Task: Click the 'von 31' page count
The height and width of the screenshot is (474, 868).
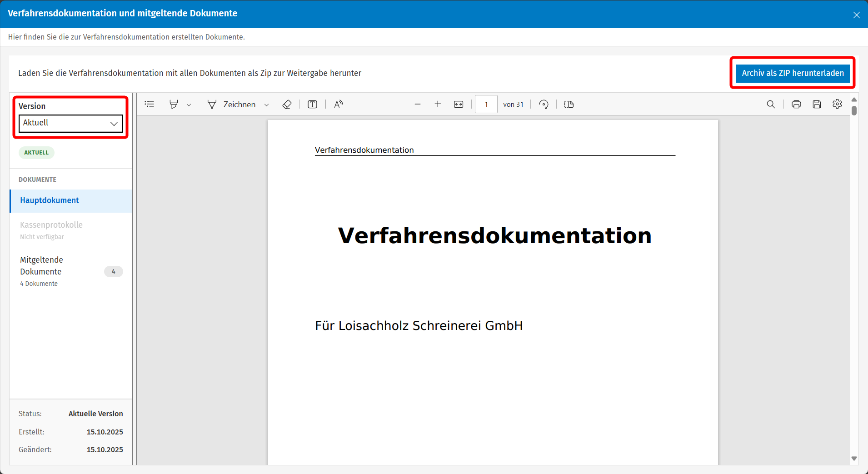Action: (x=513, y=105)
